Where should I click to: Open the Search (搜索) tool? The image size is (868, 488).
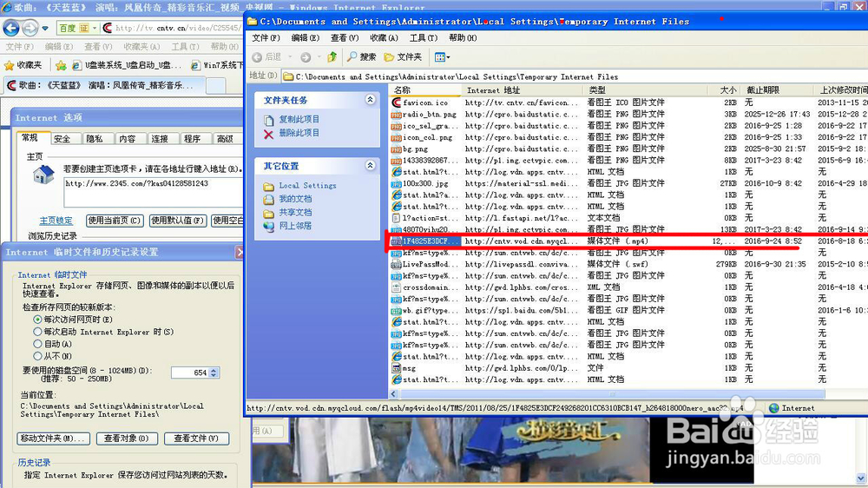[x=361, y=57]
